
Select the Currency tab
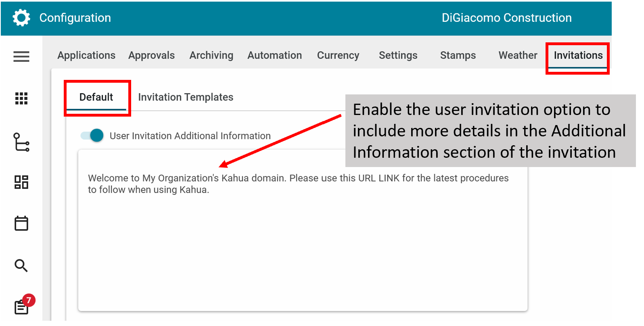(x=338, y=55)
